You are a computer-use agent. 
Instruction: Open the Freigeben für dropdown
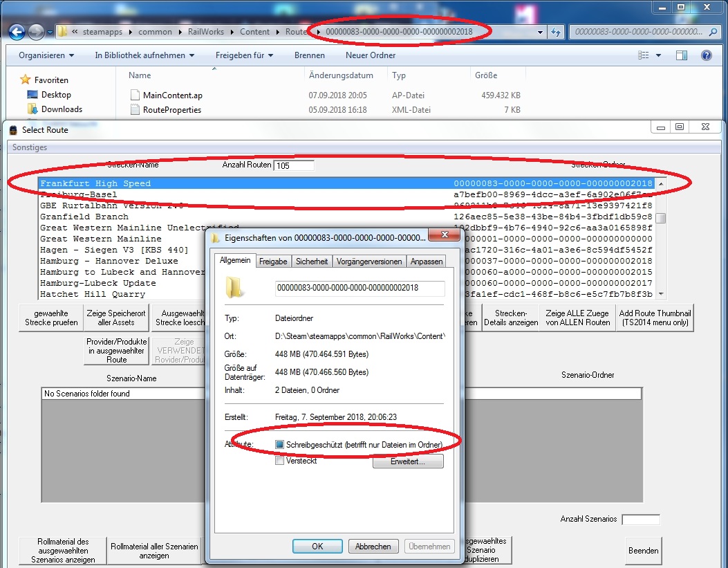click(x=244, y=55)
